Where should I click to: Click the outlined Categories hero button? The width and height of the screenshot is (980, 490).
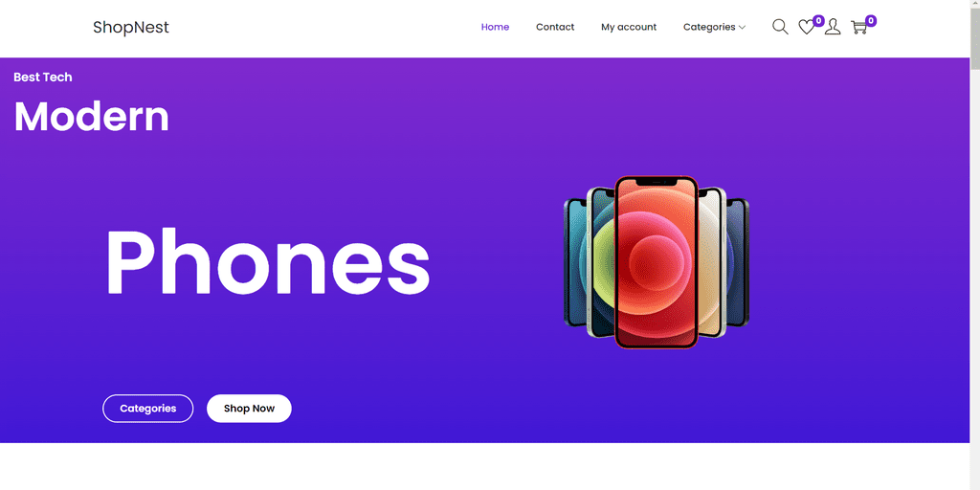(148, 408)
